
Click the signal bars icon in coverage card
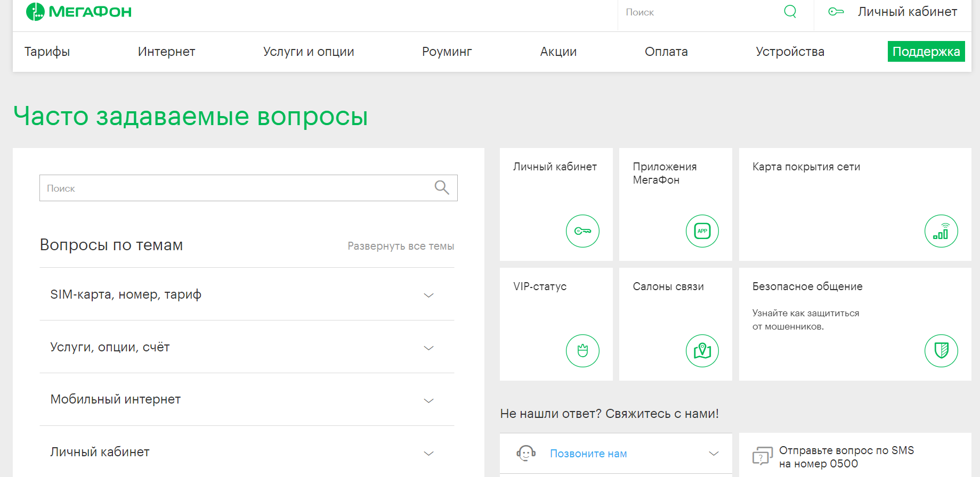941,231
